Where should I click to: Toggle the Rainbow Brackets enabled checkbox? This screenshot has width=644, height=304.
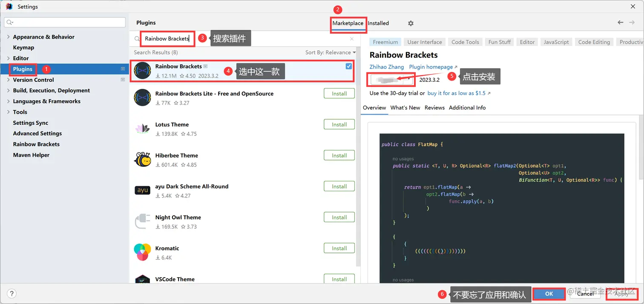[349, 66]
